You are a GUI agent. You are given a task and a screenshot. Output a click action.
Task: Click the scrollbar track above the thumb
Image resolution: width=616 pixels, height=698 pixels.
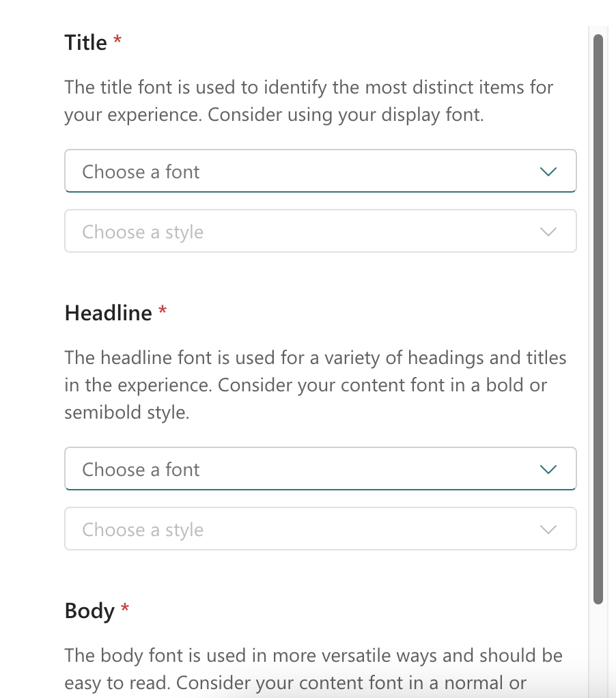[x=598, y=30]
